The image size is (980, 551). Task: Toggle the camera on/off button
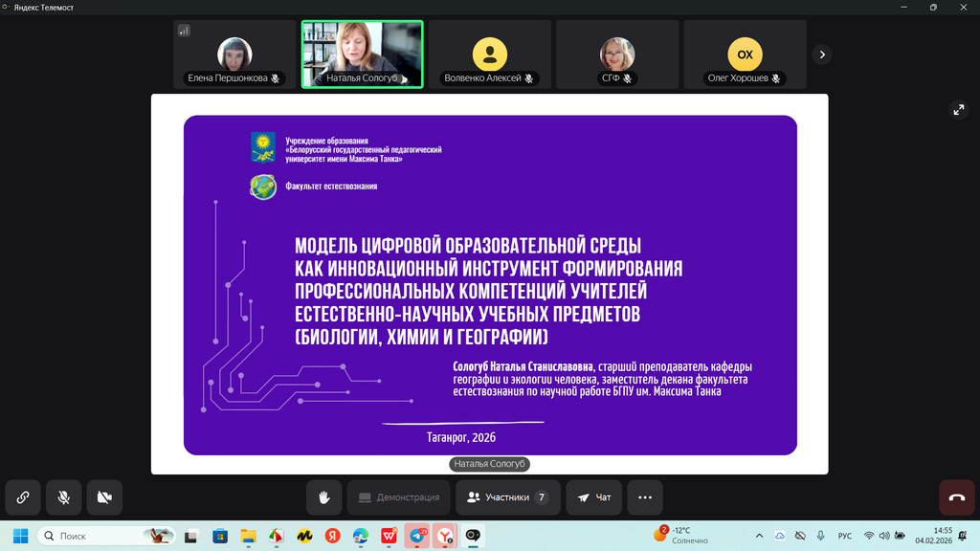(x=104, y=497)
